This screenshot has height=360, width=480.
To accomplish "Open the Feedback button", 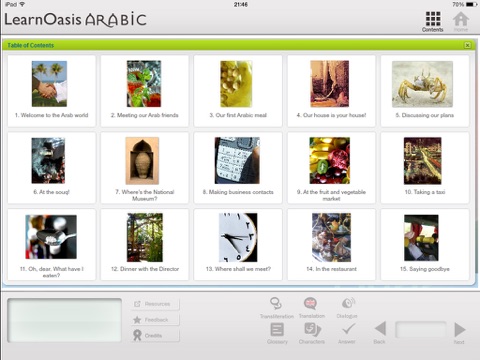I will pyautogui.click(x=156, y=320).
